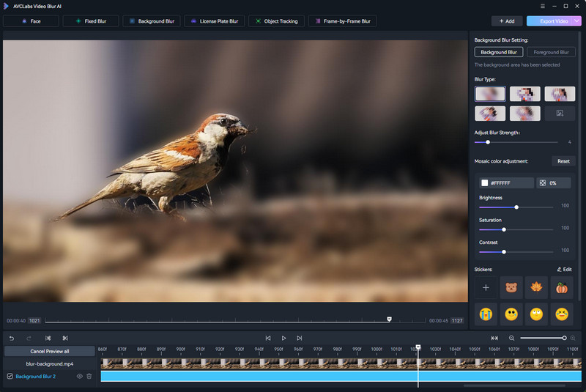Screen dimensions: 586x392
Task: Select the crying face sticker
Action: [x=486, y=314]
